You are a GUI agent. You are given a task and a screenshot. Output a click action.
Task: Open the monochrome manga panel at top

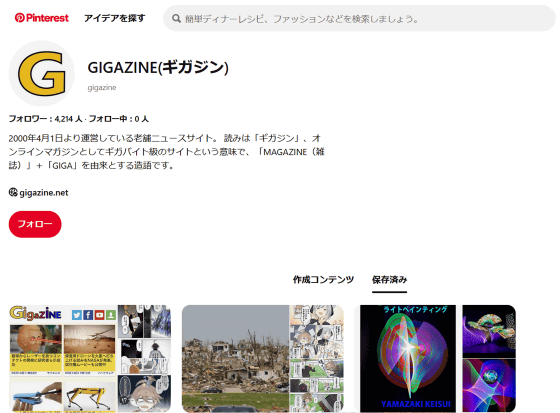point(144,322)
